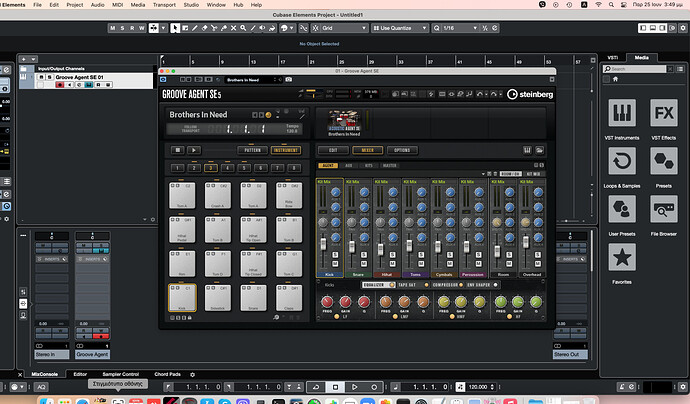
Task: Trigger the Claps pad
Action: 289,298
